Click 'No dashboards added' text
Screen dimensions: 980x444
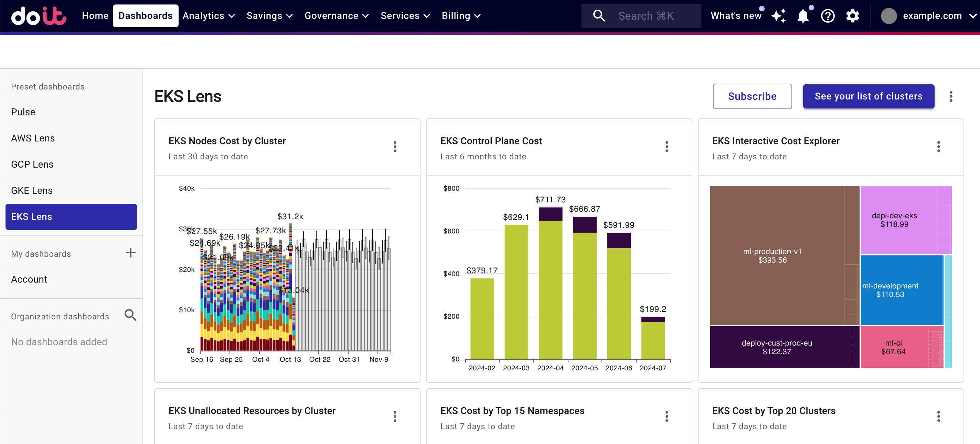[x=59, y=342]
